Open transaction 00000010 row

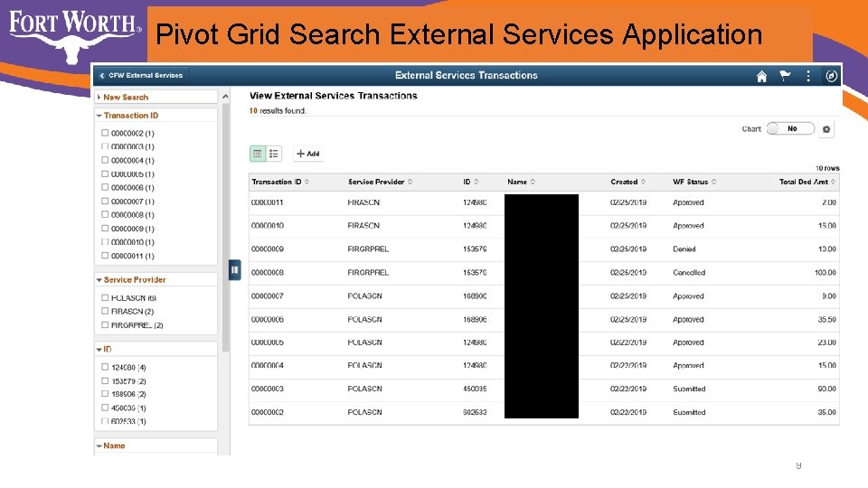[544, 226]
